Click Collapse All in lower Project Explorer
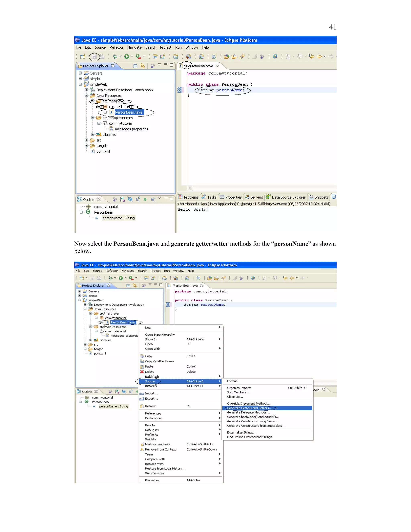Viewport: 411px width, 532px height. tap(128, 285)
